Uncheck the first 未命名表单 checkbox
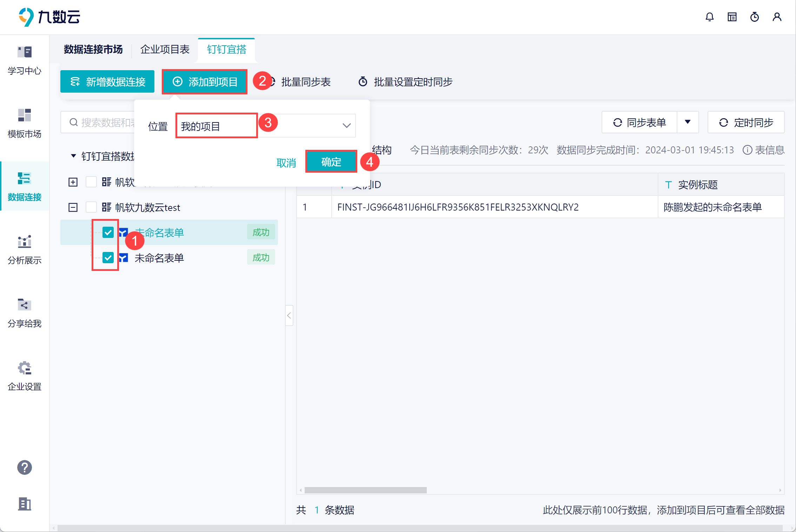The width and height of the screenshot is (796, 532). click(108, 232)
